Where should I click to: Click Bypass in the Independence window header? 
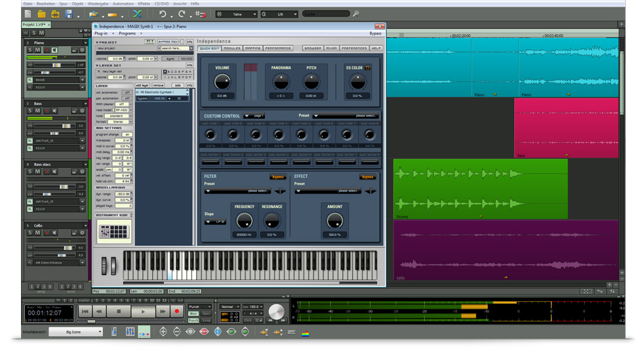tap(375, 33)
